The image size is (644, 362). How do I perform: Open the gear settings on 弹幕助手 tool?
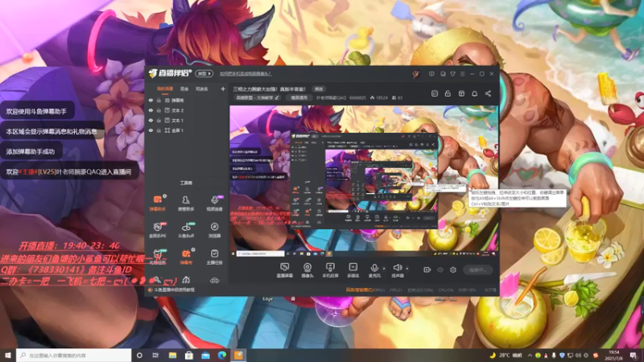point(165,196)
